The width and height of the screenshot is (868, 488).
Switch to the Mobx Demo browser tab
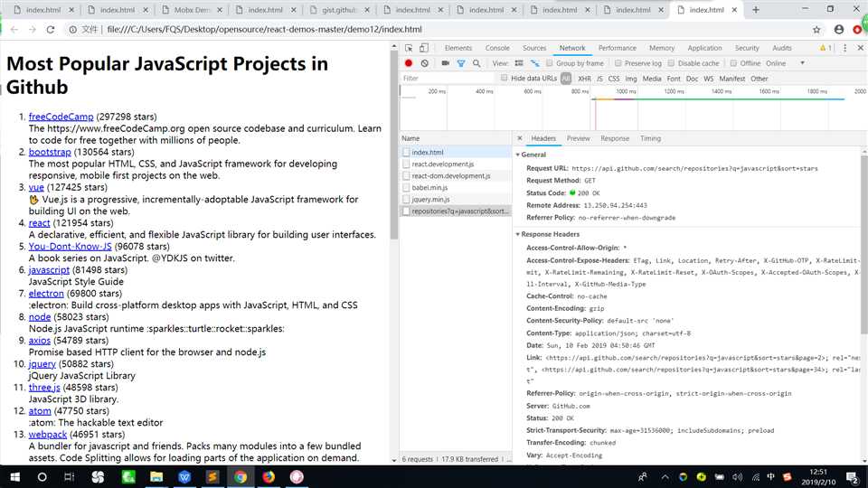pos(192,9)
